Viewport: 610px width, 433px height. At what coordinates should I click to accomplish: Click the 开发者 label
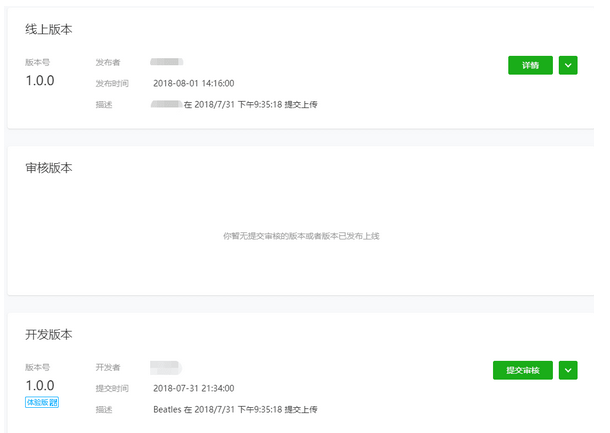click(108, 367)
